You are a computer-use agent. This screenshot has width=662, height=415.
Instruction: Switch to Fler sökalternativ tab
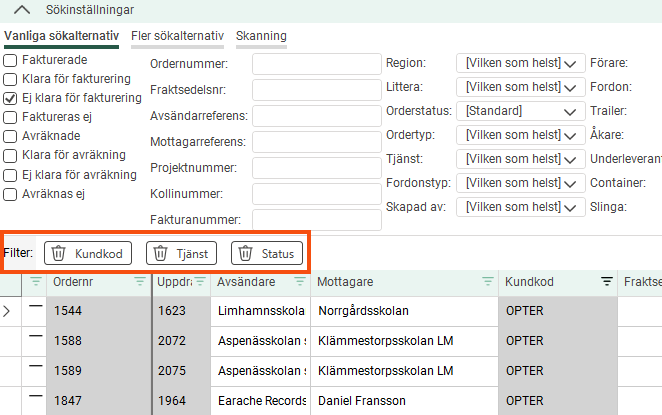177,36
